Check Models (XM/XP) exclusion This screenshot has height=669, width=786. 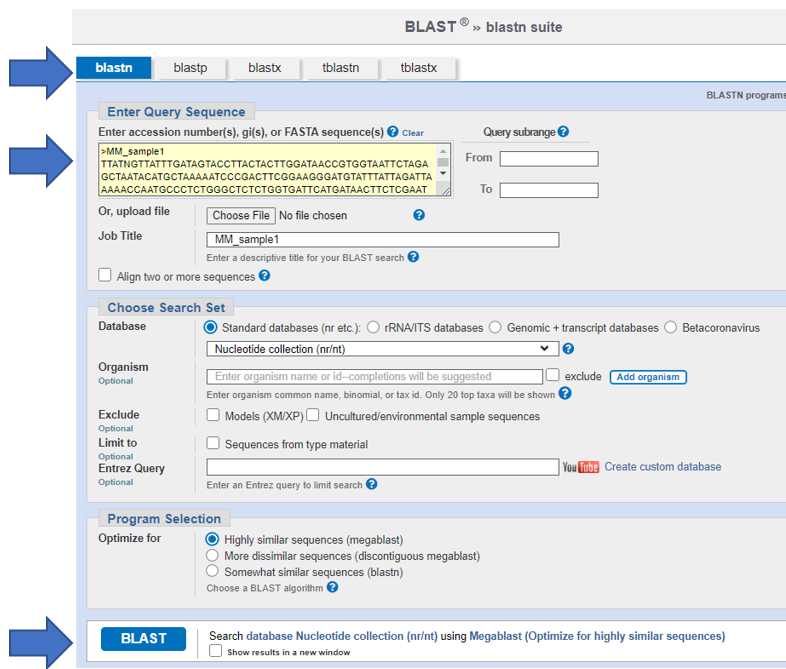tap(213, 415)
